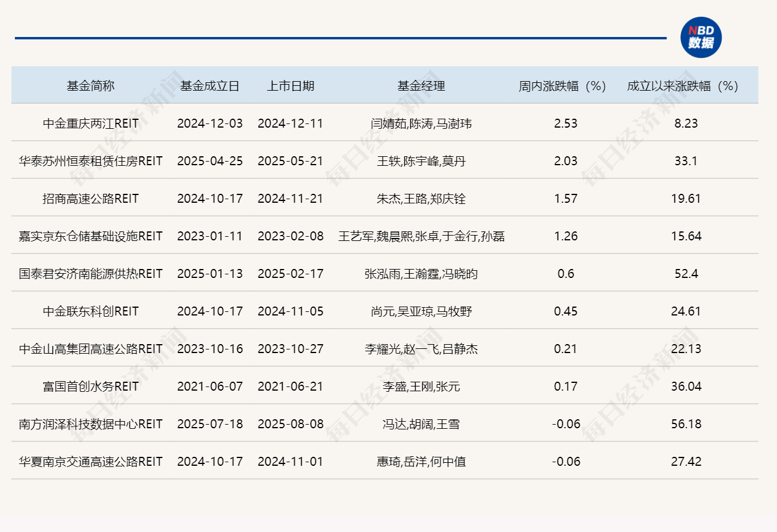Click managers 朱杰,王路,郑庆铨
Viewport: 777px width, 532px height.
coord(421,199)
